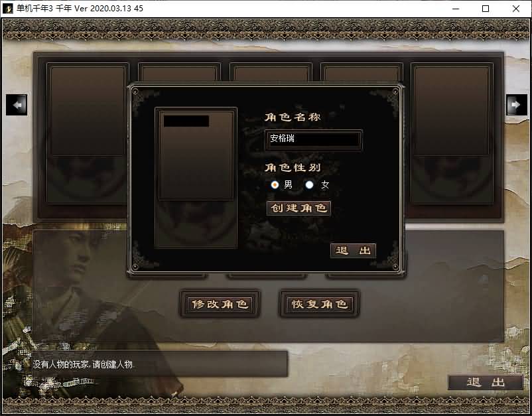
Task: Minimize the 单机千年3 game window
Action: (x=455, y=9)
